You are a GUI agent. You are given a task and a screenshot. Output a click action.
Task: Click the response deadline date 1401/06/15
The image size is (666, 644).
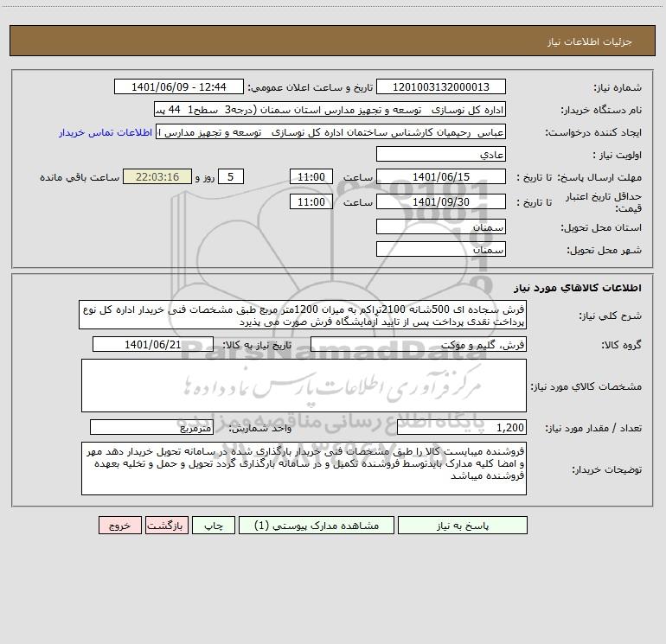click(x=441, y=176)
